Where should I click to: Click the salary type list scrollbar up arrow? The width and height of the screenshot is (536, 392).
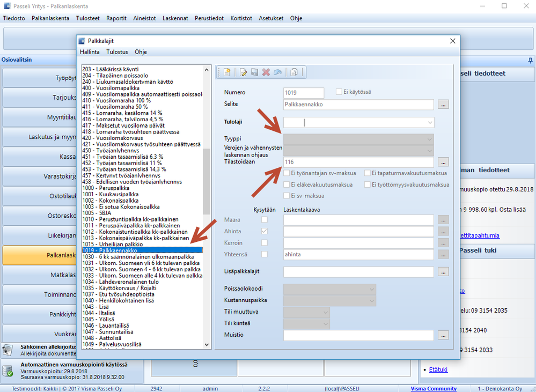click(207, 70)
